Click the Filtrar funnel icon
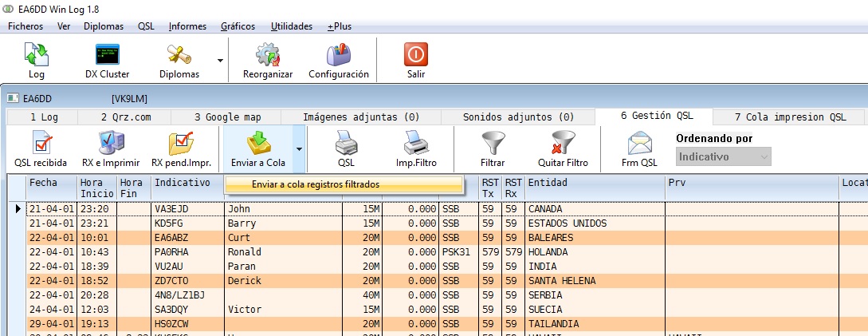Viewport: 868px width, 336px height. (x=493, y=149)
